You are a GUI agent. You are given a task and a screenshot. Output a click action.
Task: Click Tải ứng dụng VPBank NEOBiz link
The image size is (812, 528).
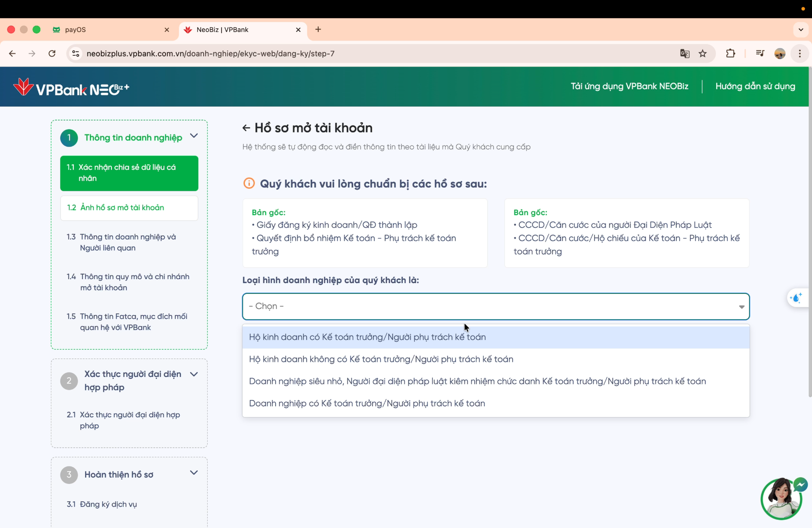click(629, 87)
